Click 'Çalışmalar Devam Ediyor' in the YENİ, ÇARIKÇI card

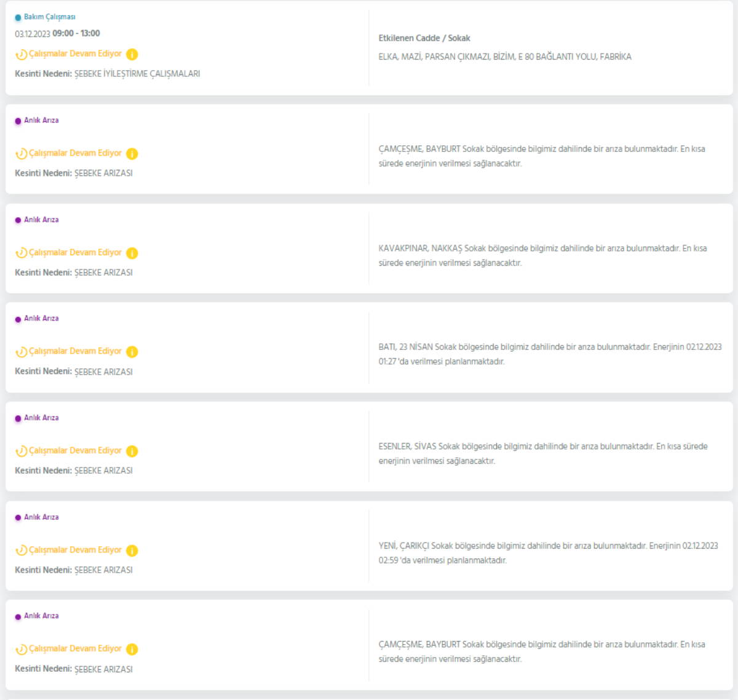[75, 550]
